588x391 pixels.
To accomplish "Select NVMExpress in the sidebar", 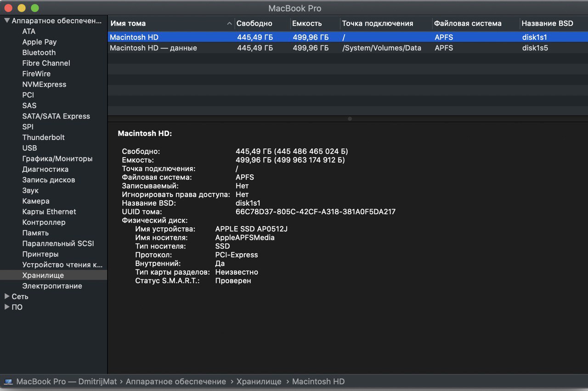I will tap(44, 84).
